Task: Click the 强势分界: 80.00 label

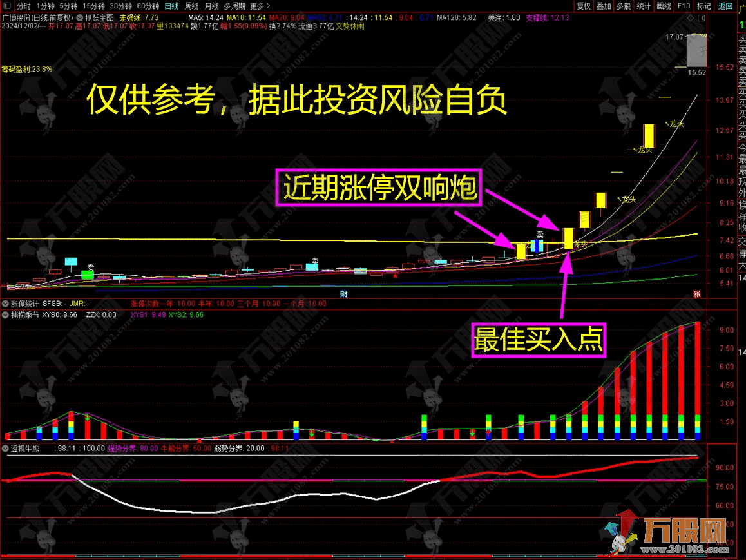Action: point(133,448)
